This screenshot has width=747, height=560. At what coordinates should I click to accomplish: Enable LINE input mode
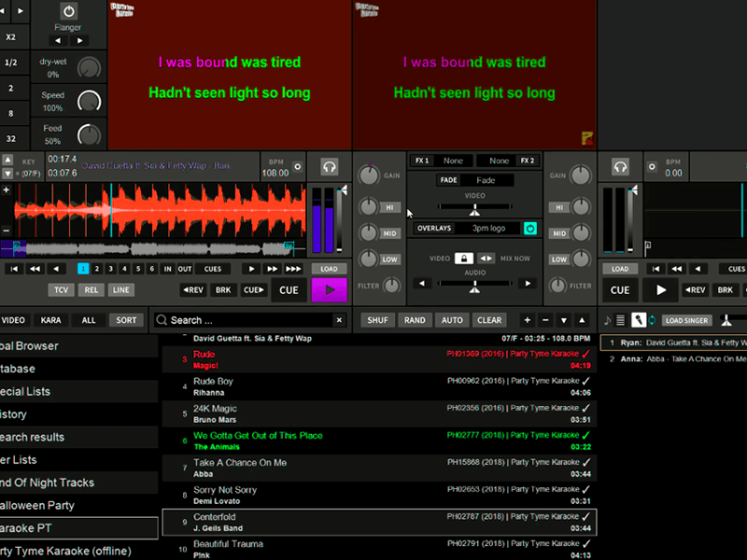[x=121, y=290]
